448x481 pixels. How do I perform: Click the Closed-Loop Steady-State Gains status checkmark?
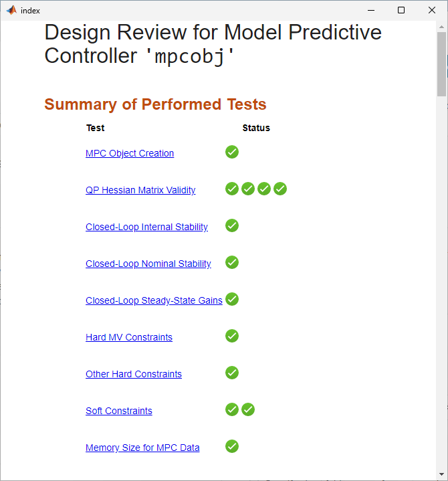(x=232, y=299)
